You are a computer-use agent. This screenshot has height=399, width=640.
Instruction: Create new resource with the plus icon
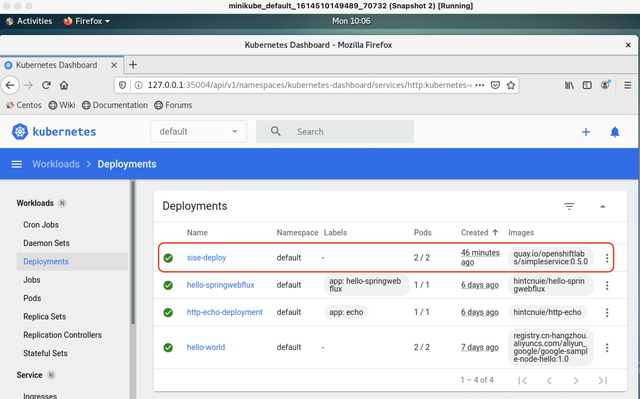[x=586, y=132]
